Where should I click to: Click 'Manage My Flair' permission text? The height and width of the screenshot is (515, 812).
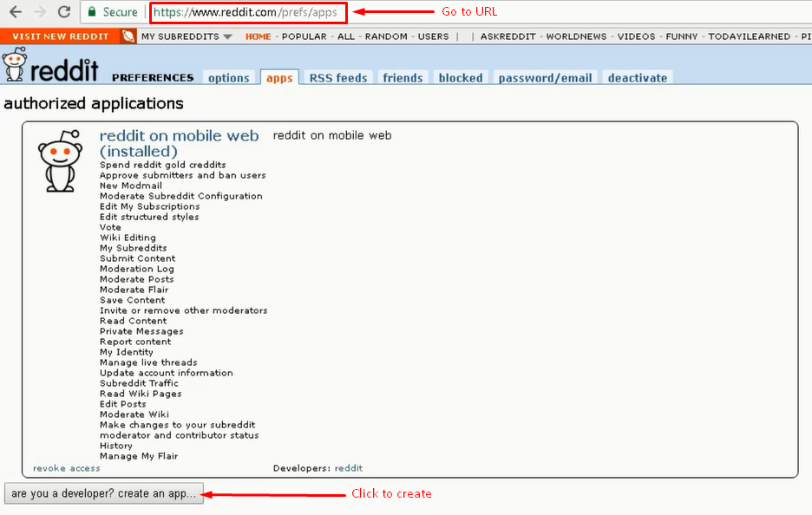139,455
